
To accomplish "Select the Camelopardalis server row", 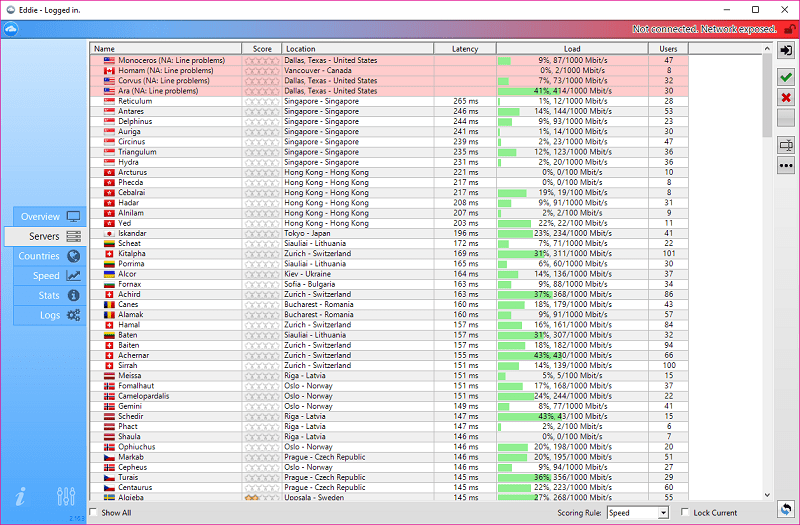I will coord(389,396).
